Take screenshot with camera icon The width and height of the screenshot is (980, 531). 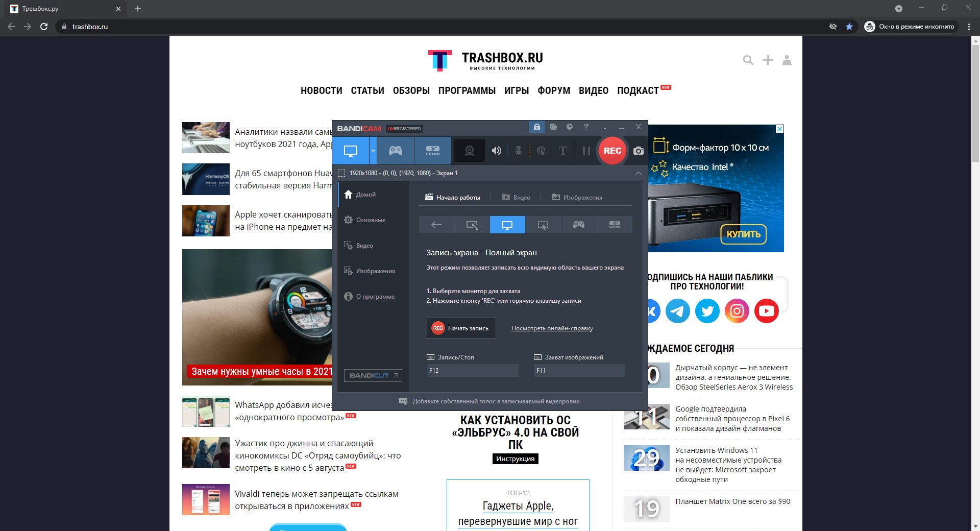pyautogui.click(x=639, y=151)
